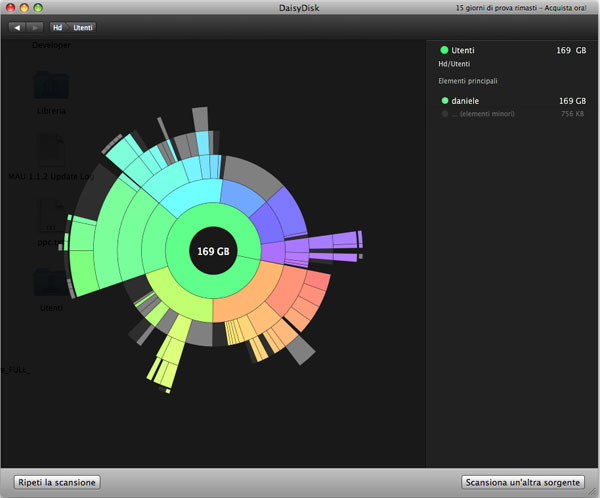Image resolution: width=600 pixels, height=498 pixels.
Task: Click the Hd/Utenti path text
Action: click(454, 64)
